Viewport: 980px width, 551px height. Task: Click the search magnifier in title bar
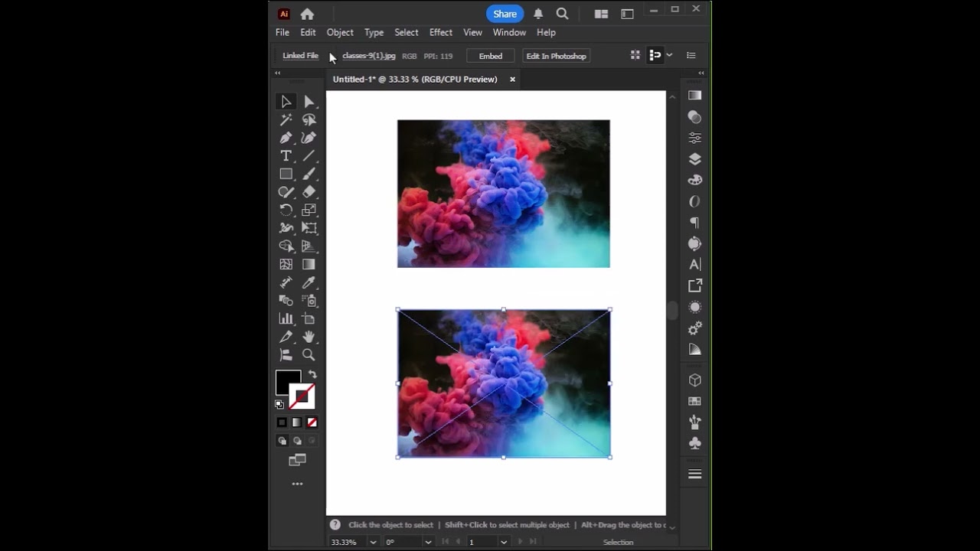click(x=562, y=14)
